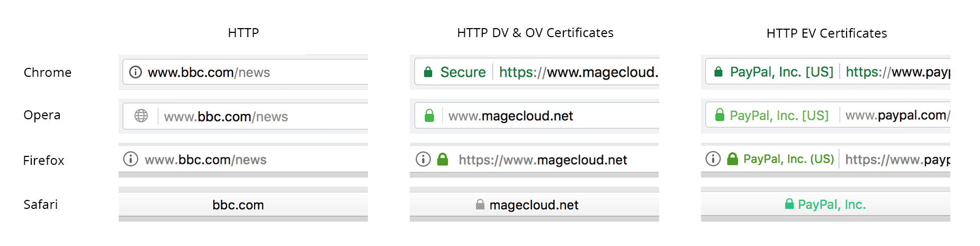Click the green lock in Opera's PayPal EV bar
The height and width of the screenshot is (246, 980).
point(720,115)
